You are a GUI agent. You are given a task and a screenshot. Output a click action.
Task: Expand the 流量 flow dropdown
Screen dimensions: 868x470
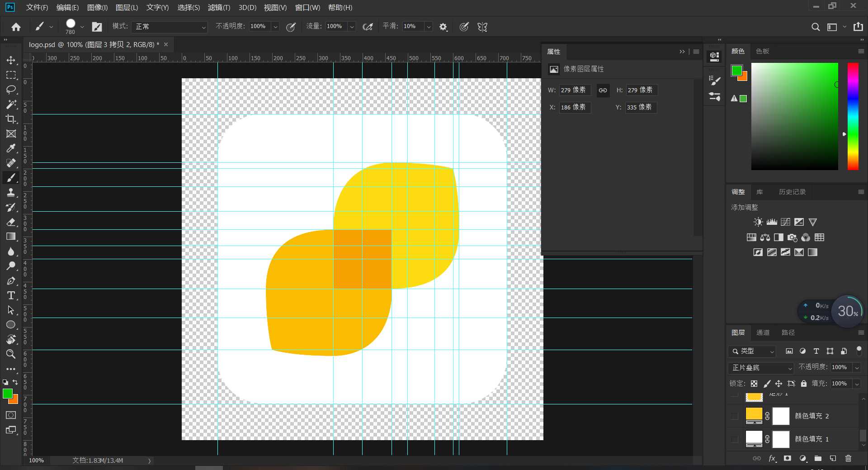(352, 27)
